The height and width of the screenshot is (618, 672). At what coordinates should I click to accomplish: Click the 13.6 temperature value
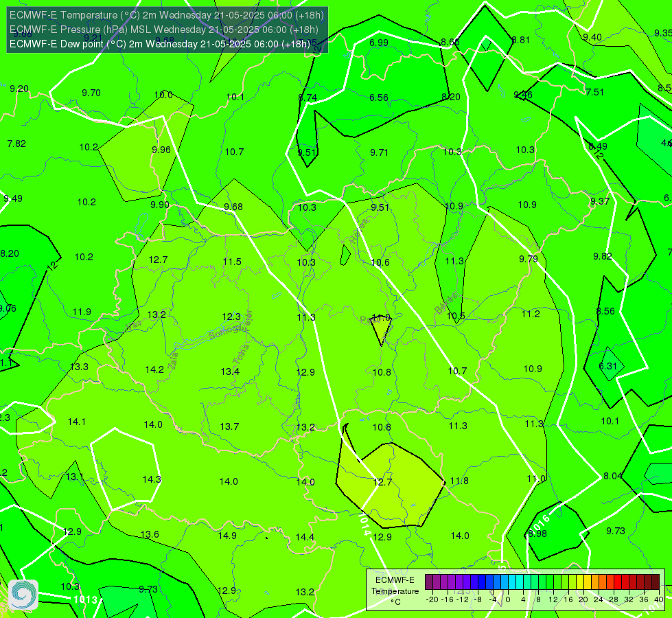[150, 534]
